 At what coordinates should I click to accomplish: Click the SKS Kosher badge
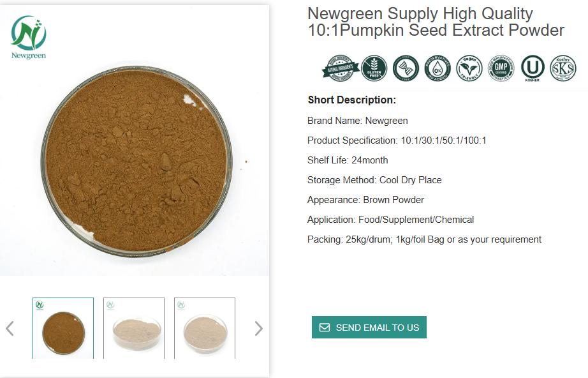(x=563, y=68)
